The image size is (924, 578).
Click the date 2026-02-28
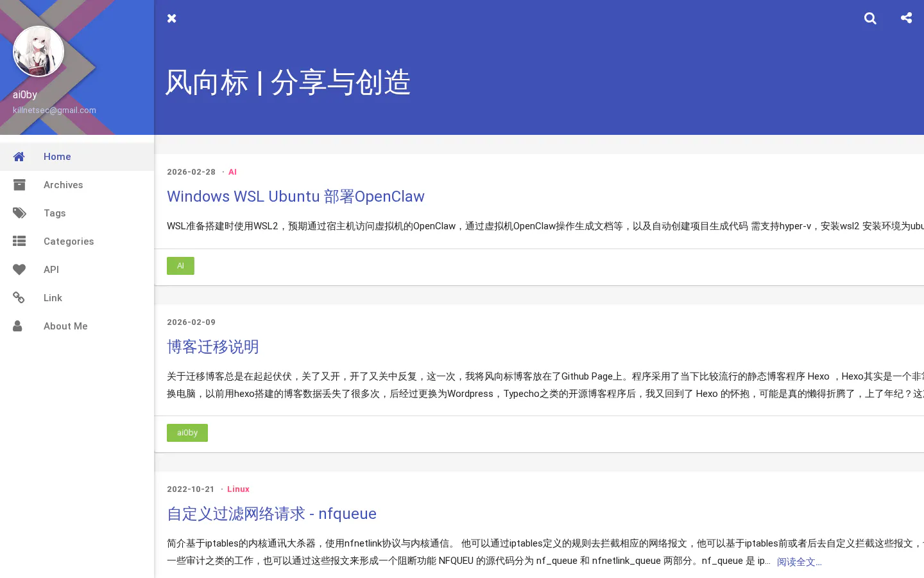coord(191,172)
